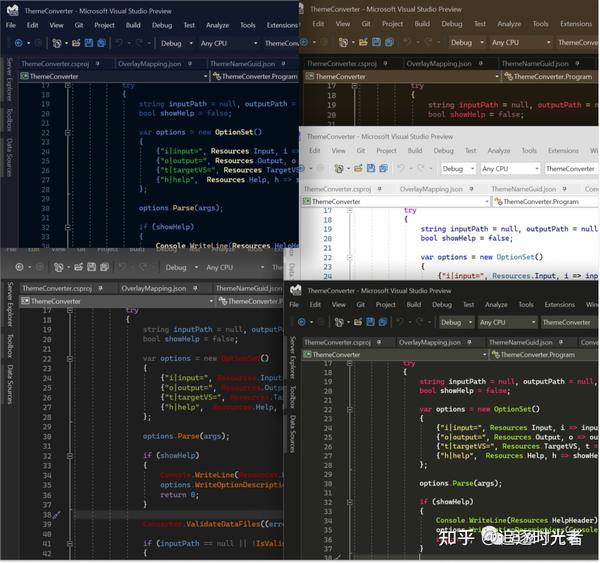600x563 pixels.
Task: Open Analyze menu in brown-themed window
Action: tap(508, 24)
